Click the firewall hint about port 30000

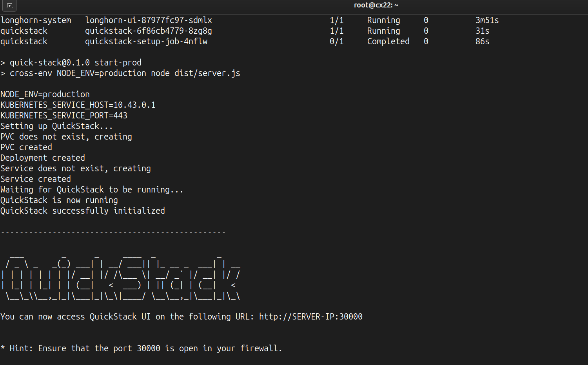(142, 349)
